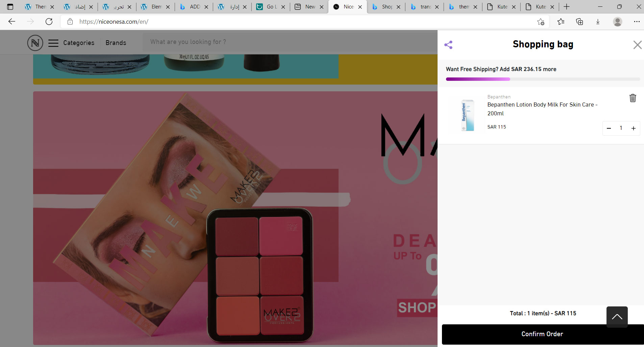Click the scroll-to-top arrow button
Viewport: 644px width, 347px height.
(617, 317)
